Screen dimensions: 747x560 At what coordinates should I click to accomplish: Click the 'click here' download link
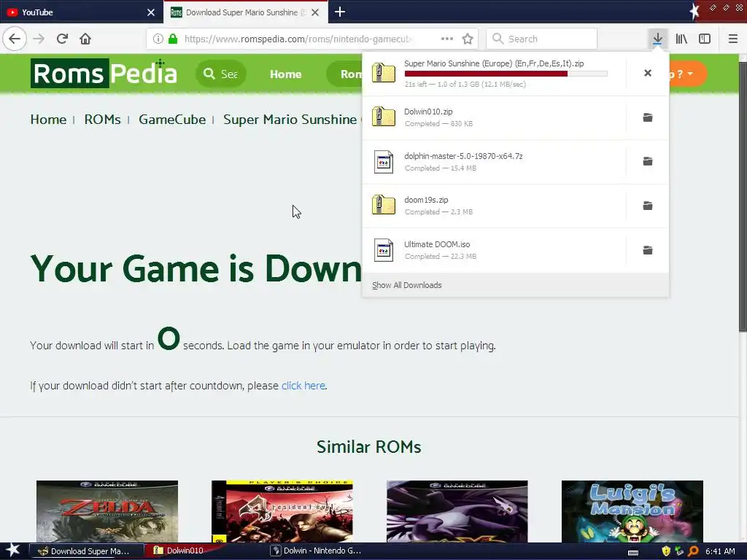coord(303,386)
